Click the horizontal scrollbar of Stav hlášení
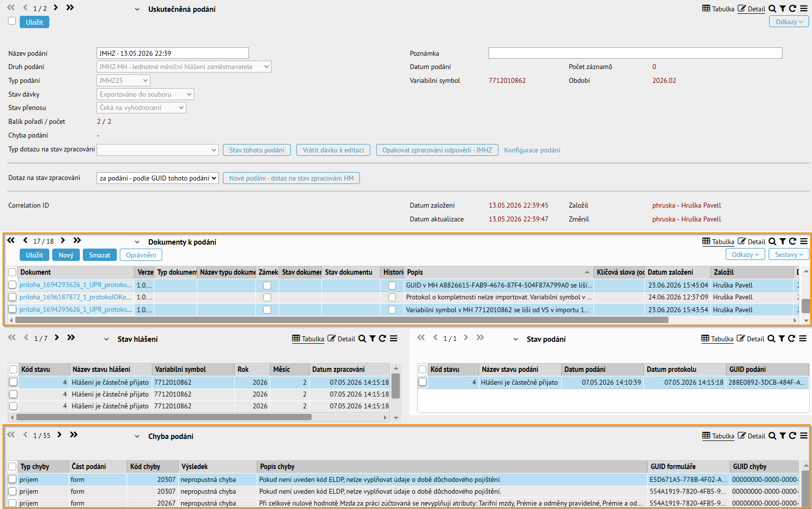Image resolution: width=812 pixels, height=509 pixels. (x=164, y=417)
